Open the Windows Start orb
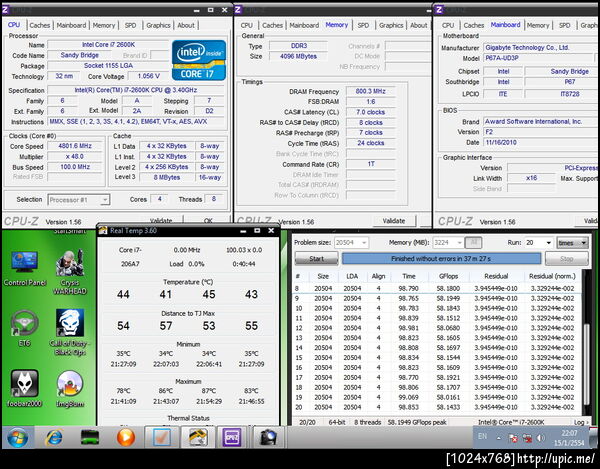The image size is (600, 469). 17,437
